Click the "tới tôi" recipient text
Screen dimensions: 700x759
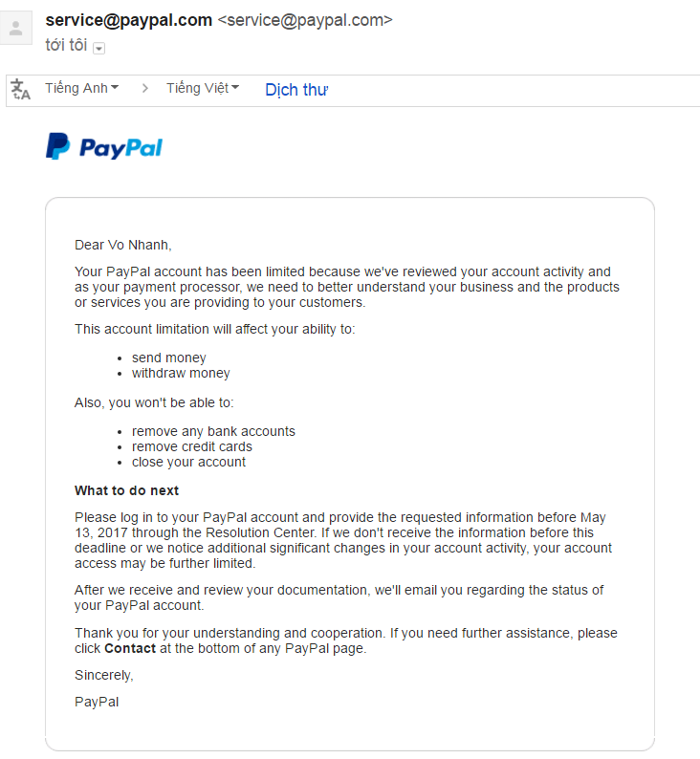coord(66,46)
